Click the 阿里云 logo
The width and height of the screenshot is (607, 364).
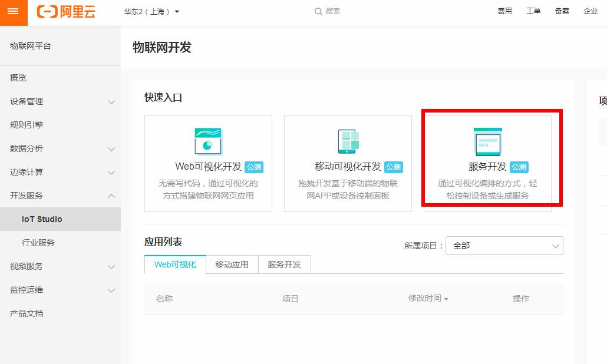(66, 12)
